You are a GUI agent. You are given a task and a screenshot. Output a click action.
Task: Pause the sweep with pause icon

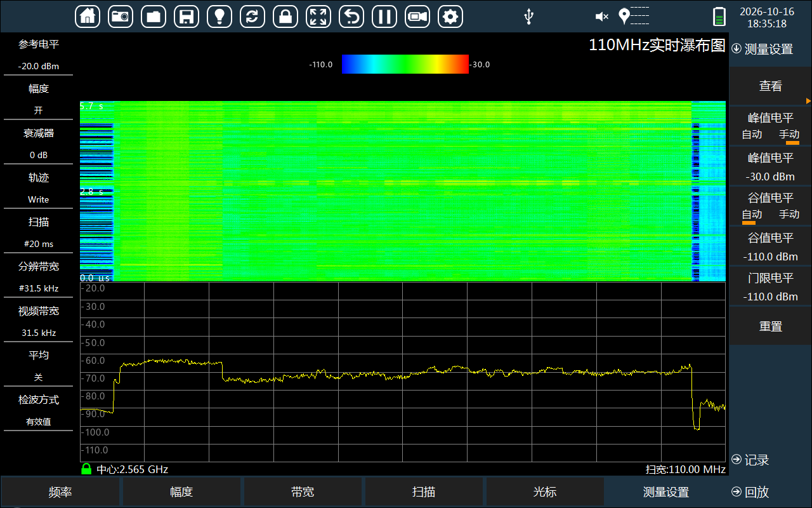[x=384, y=17]
